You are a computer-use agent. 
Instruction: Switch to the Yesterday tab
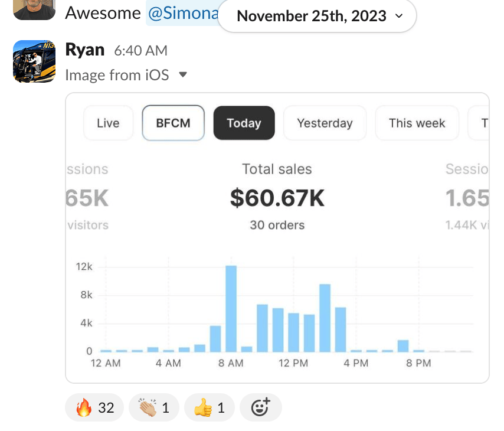325,123
